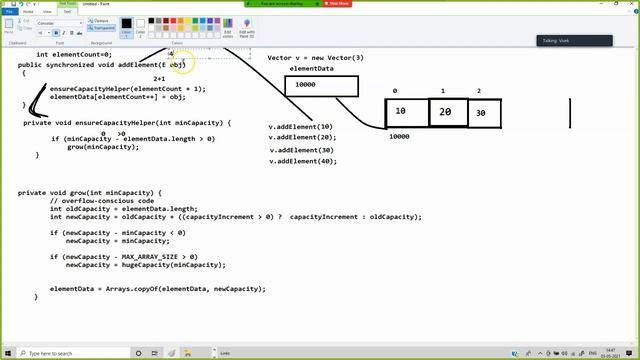Click Save icon in quick access toolbar

13,4
